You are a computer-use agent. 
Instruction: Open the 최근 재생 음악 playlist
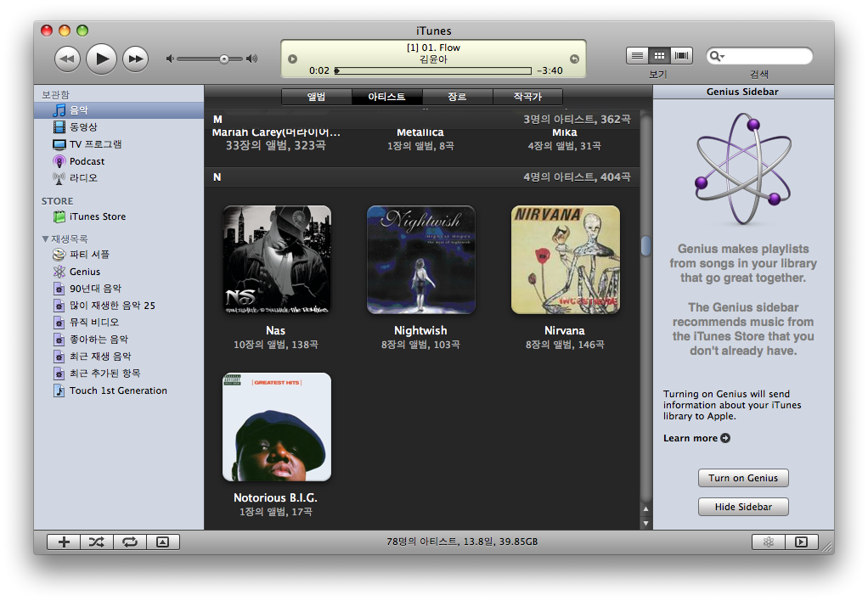119,356
